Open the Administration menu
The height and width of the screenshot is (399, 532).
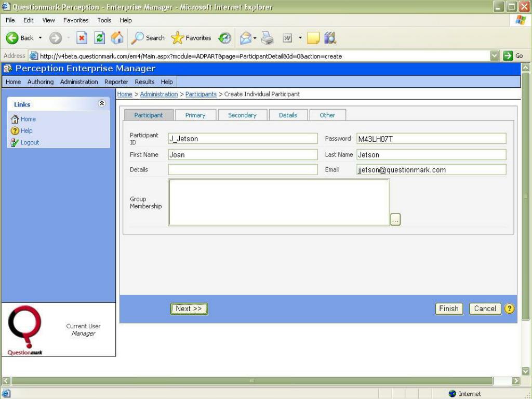click(x=79, y=82)
